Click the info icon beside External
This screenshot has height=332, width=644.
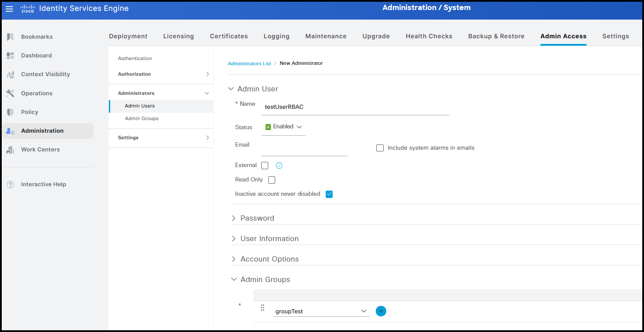click(x=280, y=166)
